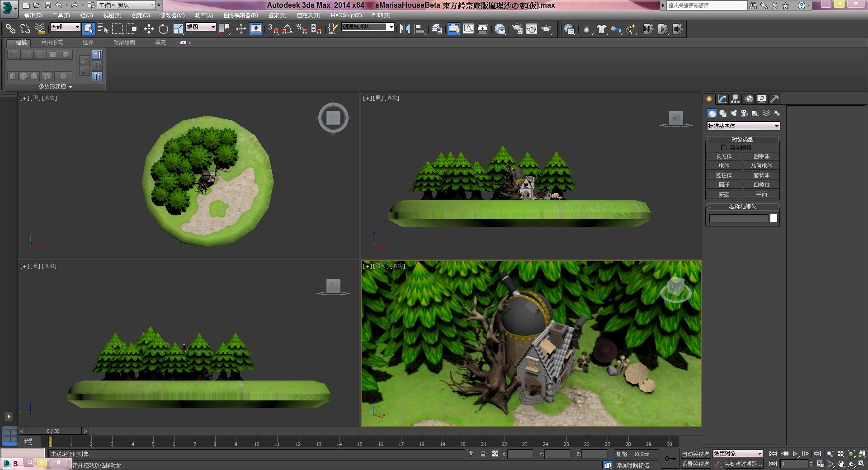
Task: Open the object color swatch
Action: click(x=774, y=219)
